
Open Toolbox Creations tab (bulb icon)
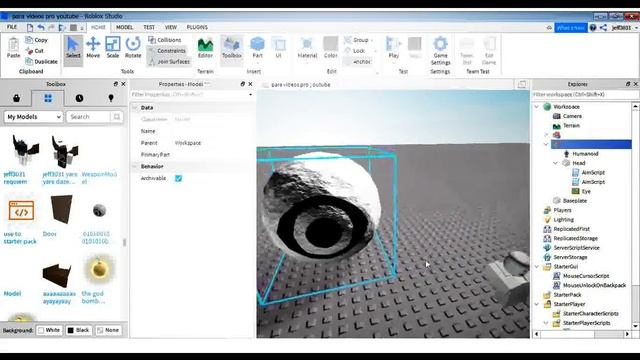tap(111, 98)
